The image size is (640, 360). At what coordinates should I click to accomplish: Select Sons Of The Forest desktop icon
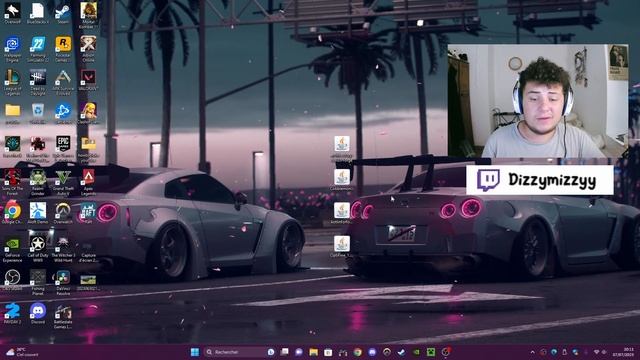click(x=12, y=182)
